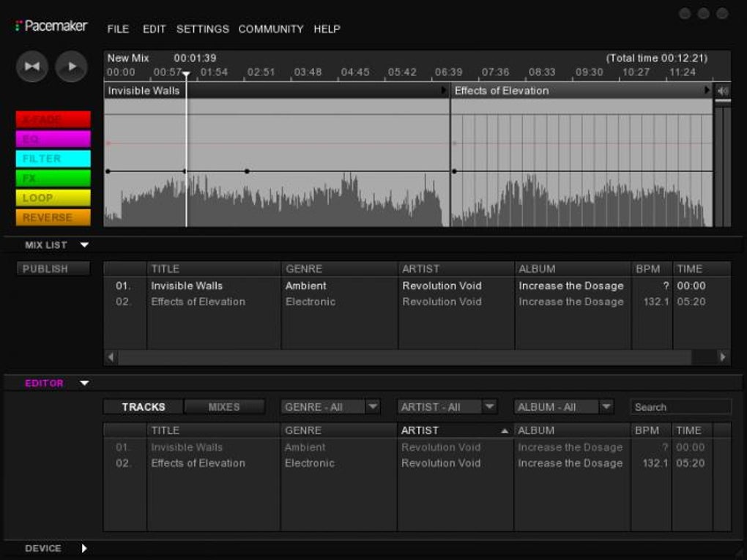The image size is (747, 560).
Task: Open the GENRE - All dropdown
Action: click(330, 407)
